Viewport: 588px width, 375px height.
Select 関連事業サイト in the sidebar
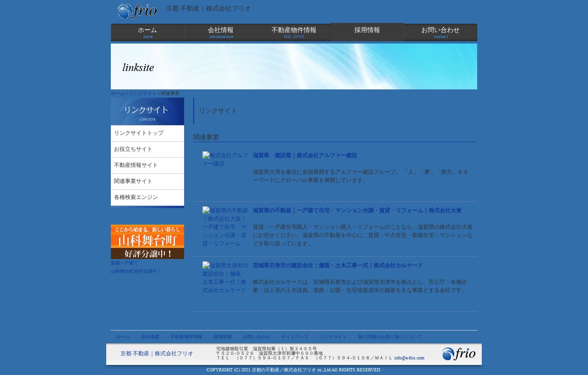click(147, 182)
